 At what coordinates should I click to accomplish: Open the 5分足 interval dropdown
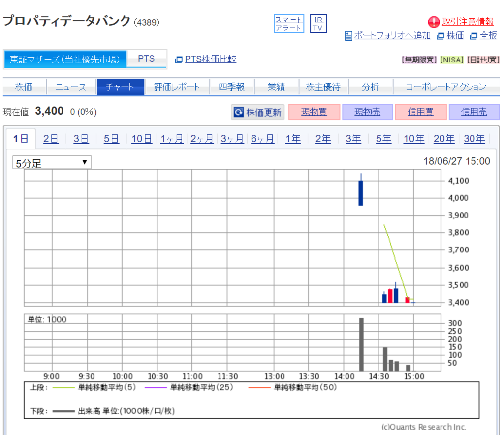click(52, 162)
